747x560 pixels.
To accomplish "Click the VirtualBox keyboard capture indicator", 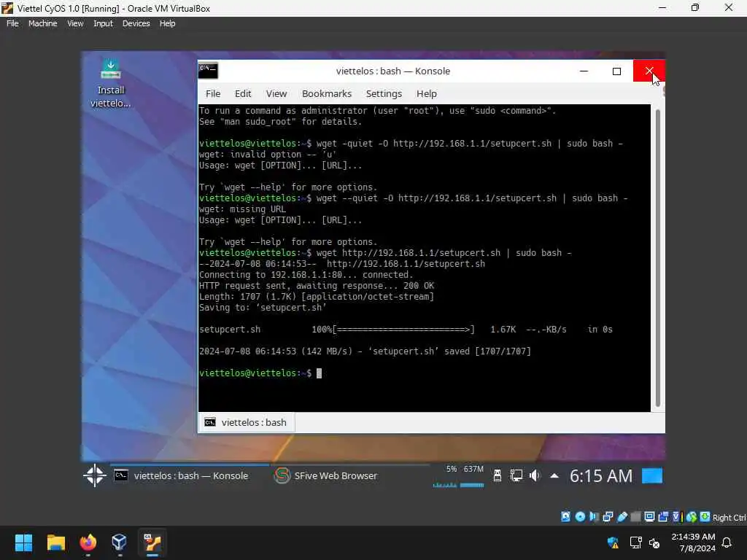I will [705, 517].
